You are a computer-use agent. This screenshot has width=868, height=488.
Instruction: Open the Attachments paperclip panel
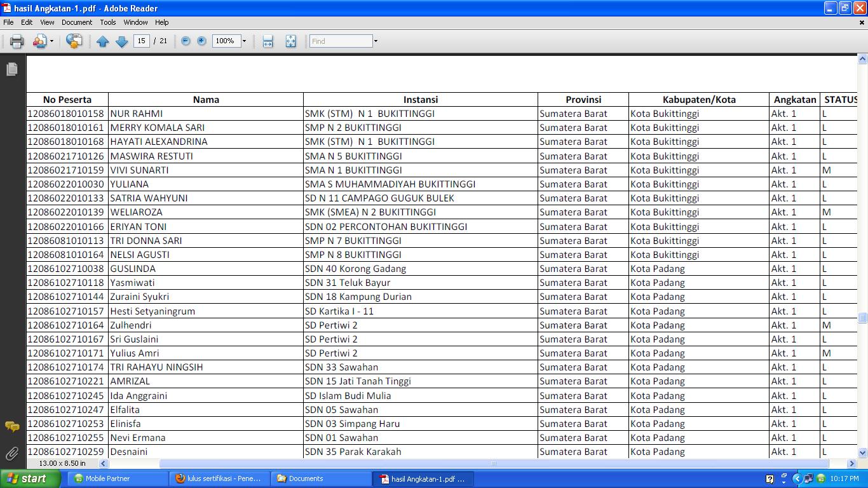tap(12, 453)
